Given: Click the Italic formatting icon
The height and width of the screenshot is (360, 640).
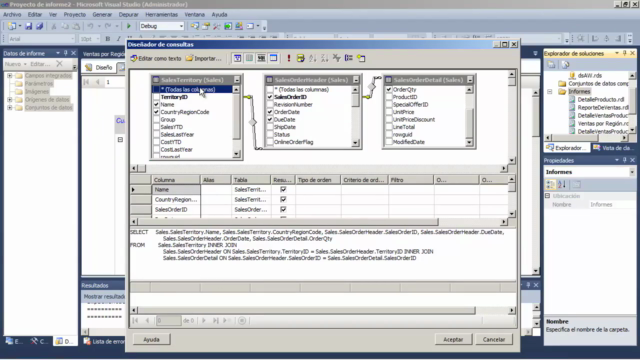Looking at the screenshot, I should (x=118, y=39).
